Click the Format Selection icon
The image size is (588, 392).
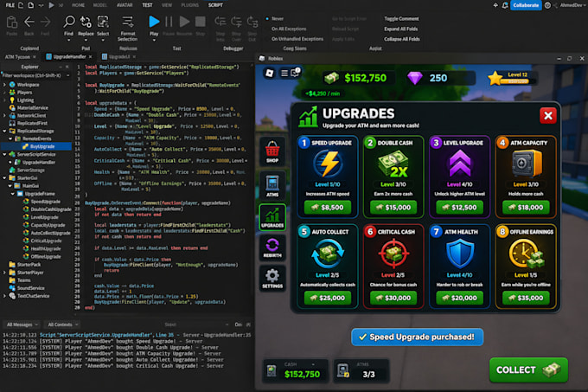[x=127, y=22]
